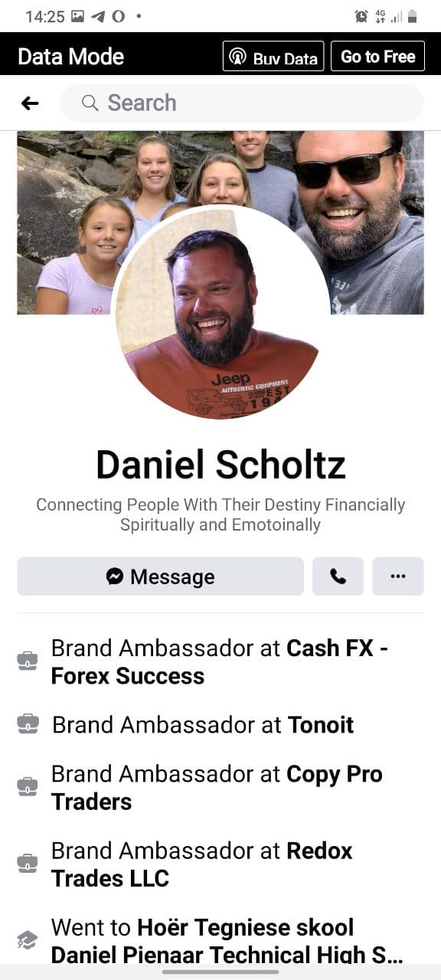Screen dimensions: 441x980
Task: Send a message via Message button
Action: (x=161, y=577)
